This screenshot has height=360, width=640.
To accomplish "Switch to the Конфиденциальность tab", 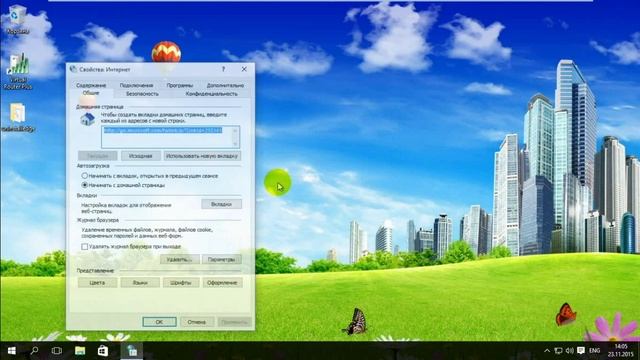I will click(x=211, y=94).
